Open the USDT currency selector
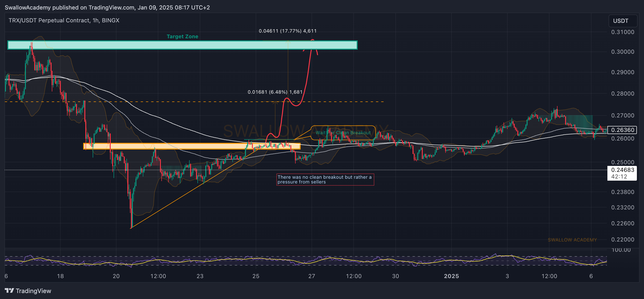 pos(623,21)
